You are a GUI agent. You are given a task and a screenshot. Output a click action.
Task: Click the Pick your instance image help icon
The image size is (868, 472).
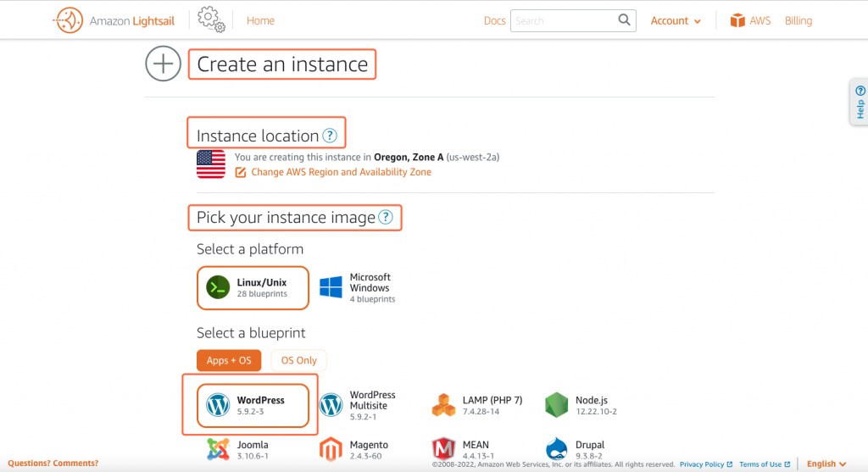(x=386, y=217)
